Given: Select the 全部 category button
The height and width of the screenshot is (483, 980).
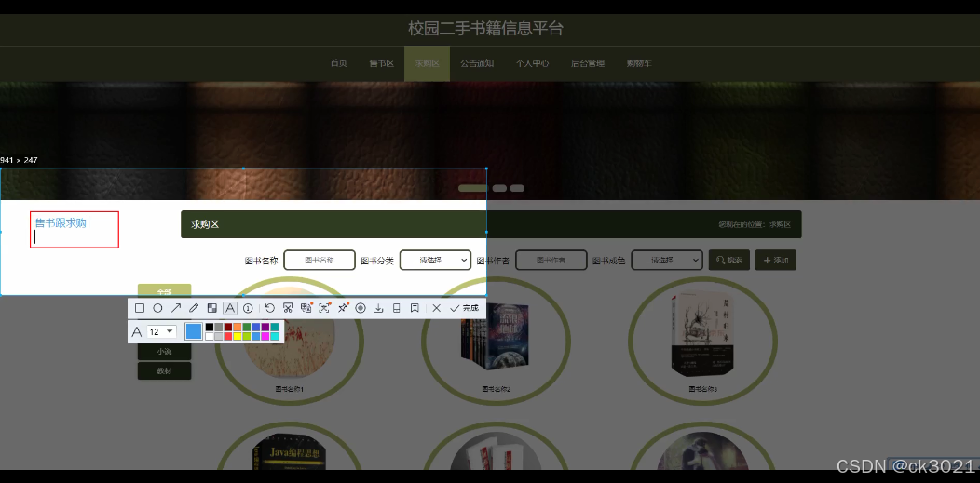Looking at the screenshot, I should click(x=164, y=290).
